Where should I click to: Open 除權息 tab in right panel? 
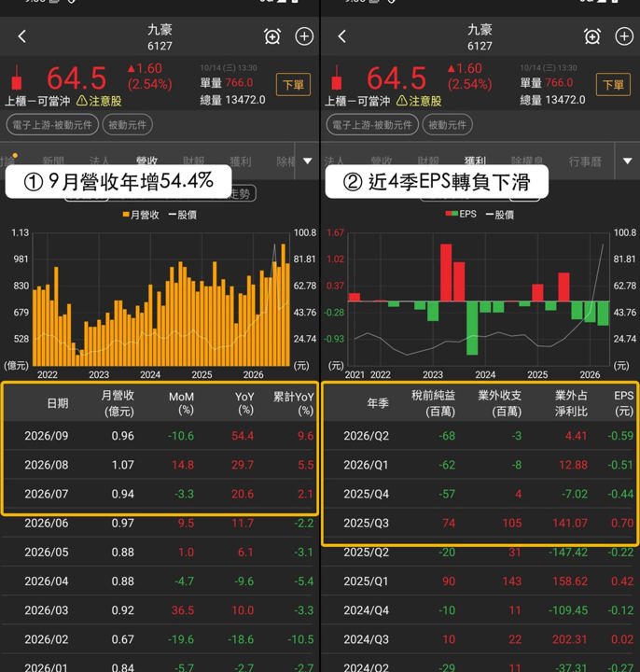click(527, 161)
